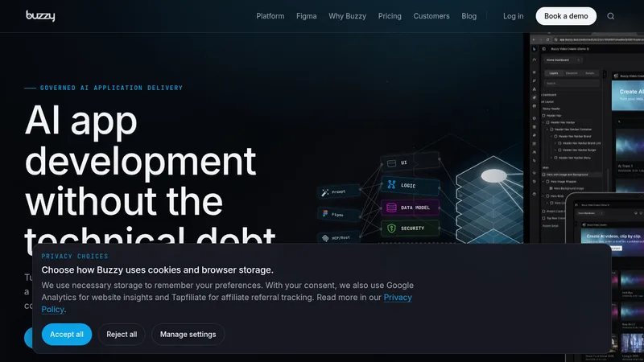Open the site search magnifier icon

[611, 16]
